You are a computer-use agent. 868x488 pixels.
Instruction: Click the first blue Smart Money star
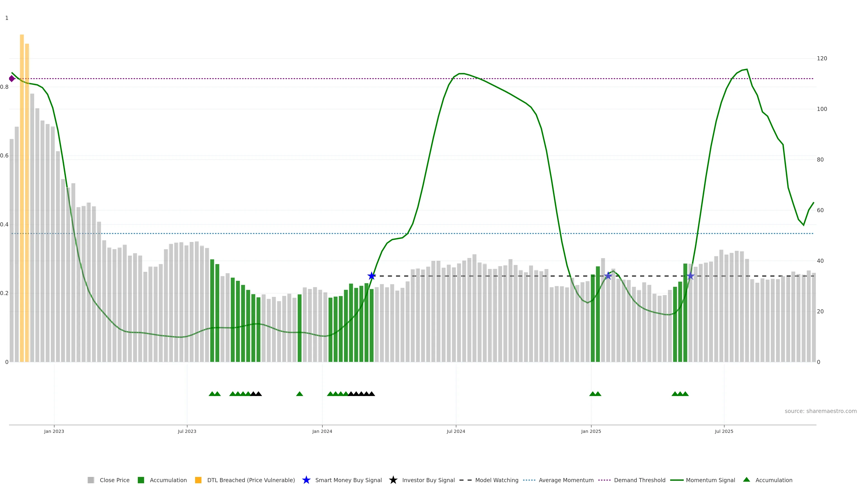371,276
